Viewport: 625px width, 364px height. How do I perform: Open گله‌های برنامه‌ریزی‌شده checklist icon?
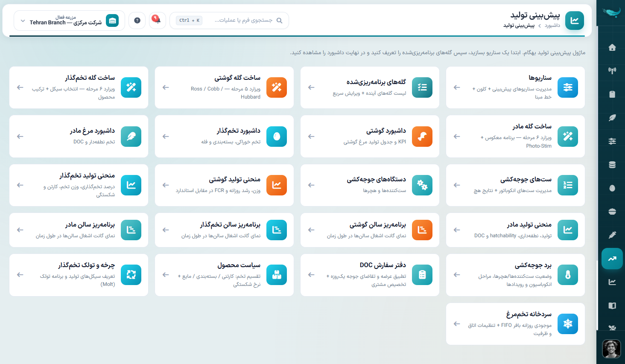click(422, 87)
